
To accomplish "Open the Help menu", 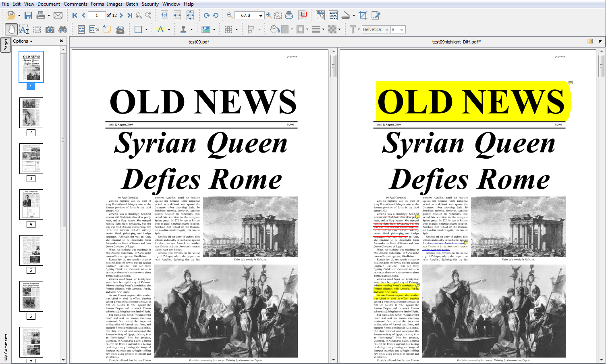I will pos(189,4).
